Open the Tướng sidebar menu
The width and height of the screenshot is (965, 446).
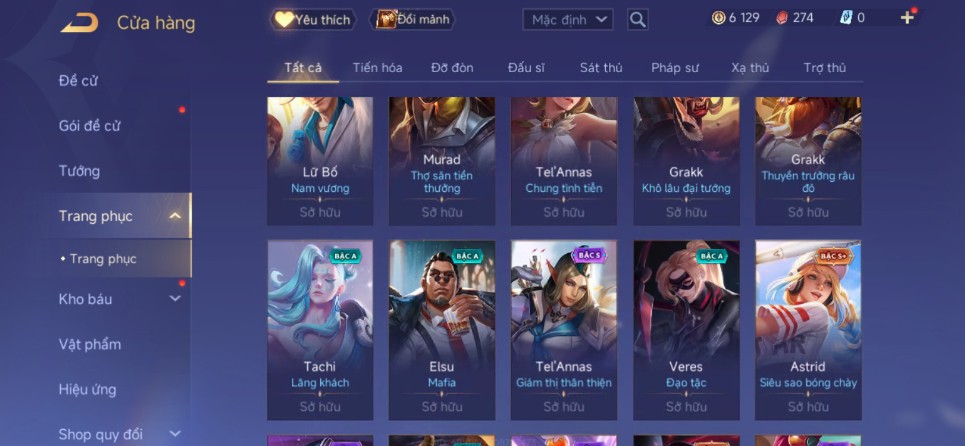(x=79, y=171)
